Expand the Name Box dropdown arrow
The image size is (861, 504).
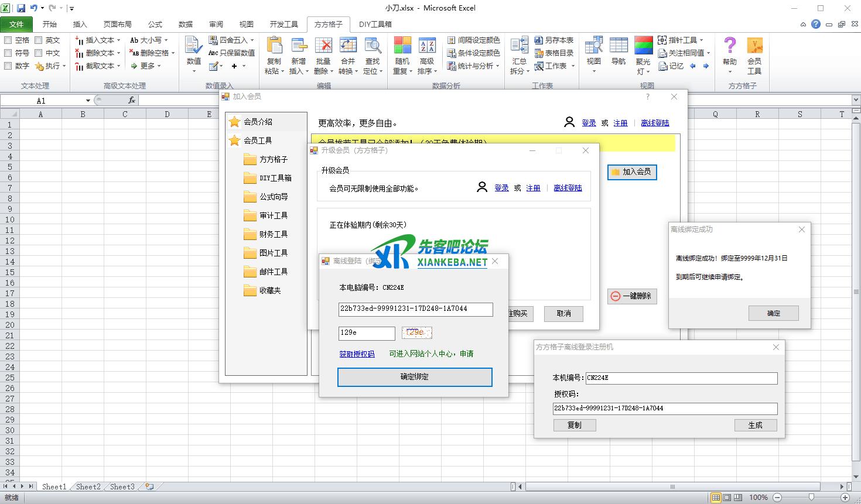pos(88,101)
